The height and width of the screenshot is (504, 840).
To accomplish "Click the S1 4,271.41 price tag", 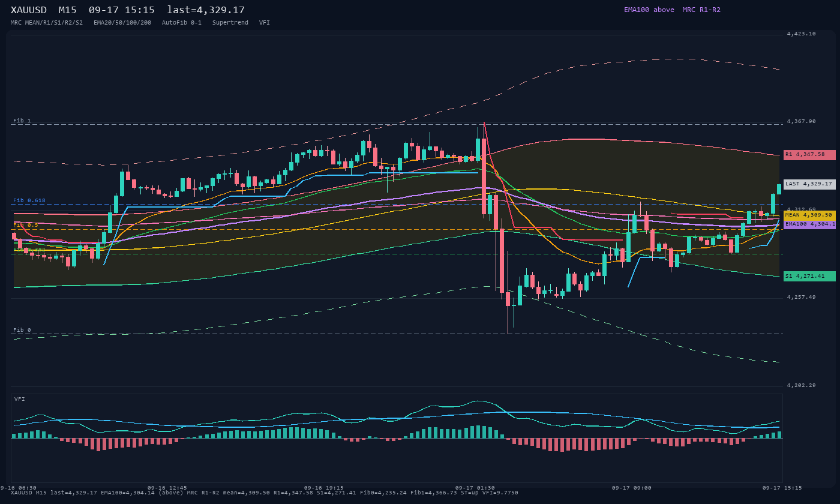I will coord(809,277).
